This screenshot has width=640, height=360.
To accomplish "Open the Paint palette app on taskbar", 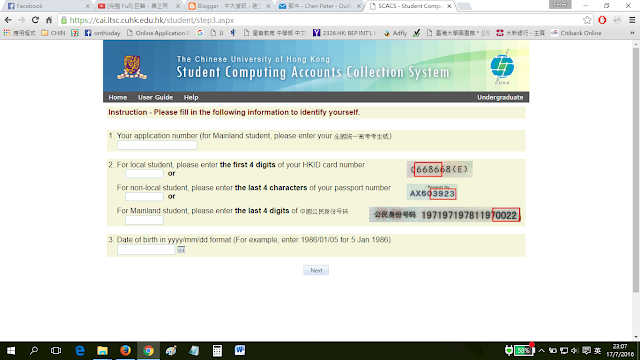I will 171,351.
